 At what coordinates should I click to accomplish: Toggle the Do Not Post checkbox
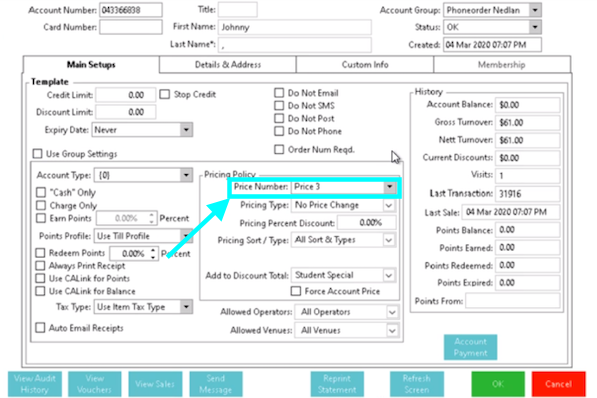tap(279, 118)
